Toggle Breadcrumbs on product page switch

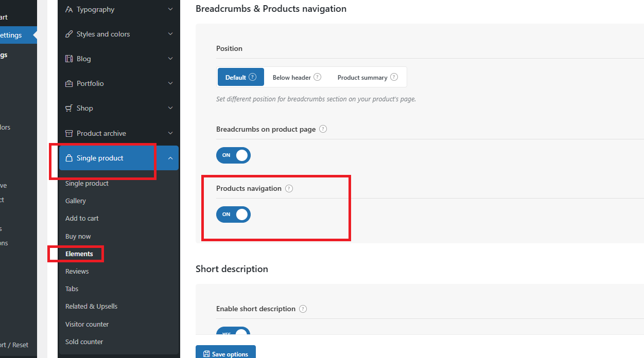(233, 155)
